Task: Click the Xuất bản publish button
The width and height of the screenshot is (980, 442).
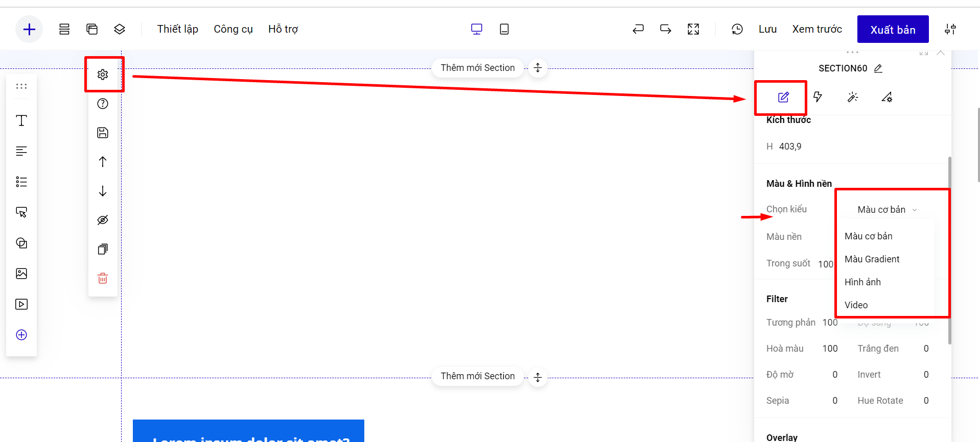Action: 893,30
